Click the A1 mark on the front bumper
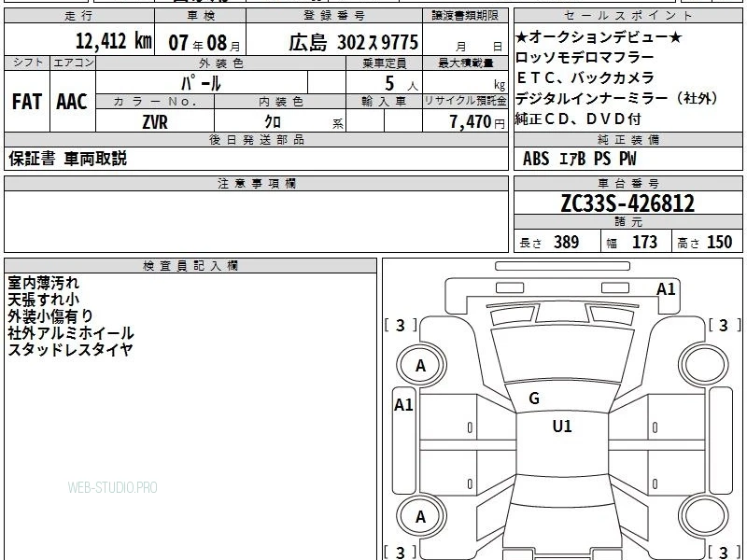The image size is (747, 560). [666, 289]
